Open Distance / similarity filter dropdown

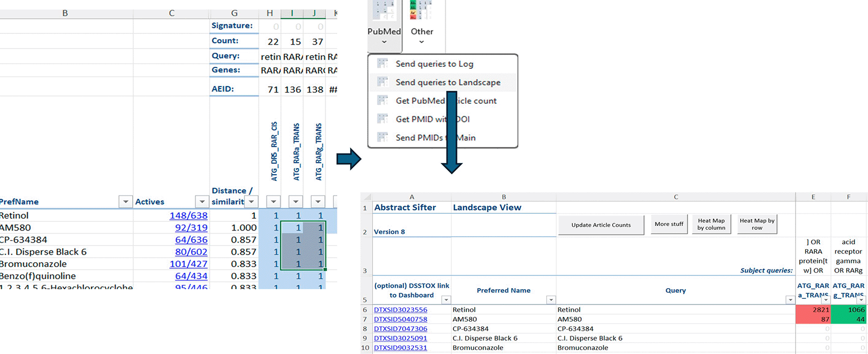(251, 202)
